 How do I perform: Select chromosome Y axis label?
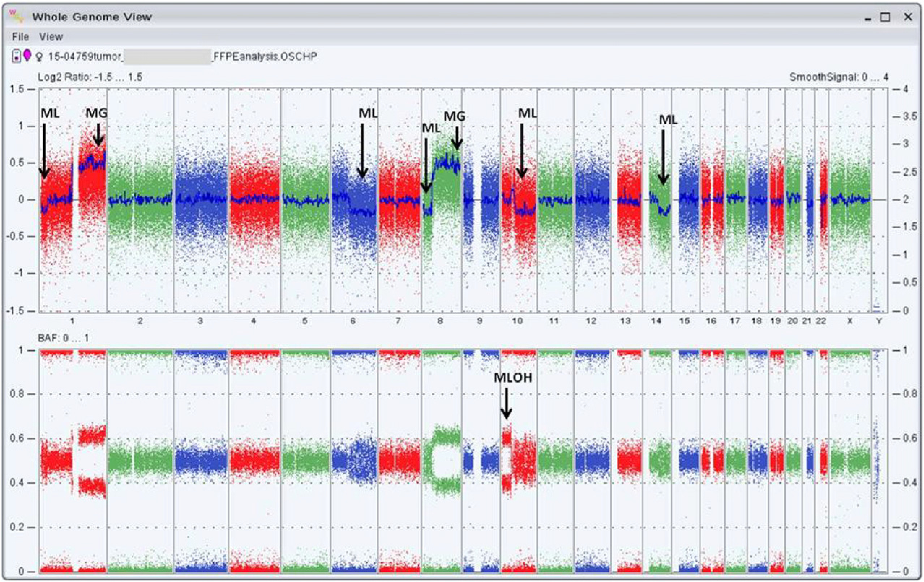coord(879,321)
